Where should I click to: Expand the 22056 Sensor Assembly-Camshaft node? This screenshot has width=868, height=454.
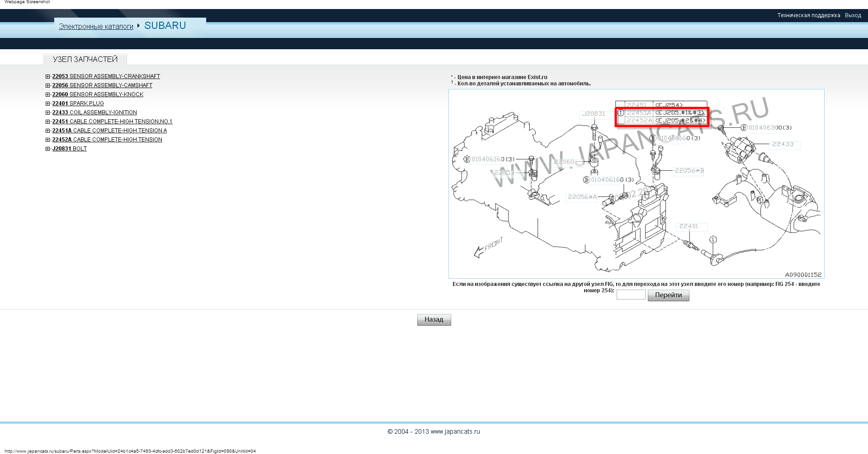click(x=48, y=86)
